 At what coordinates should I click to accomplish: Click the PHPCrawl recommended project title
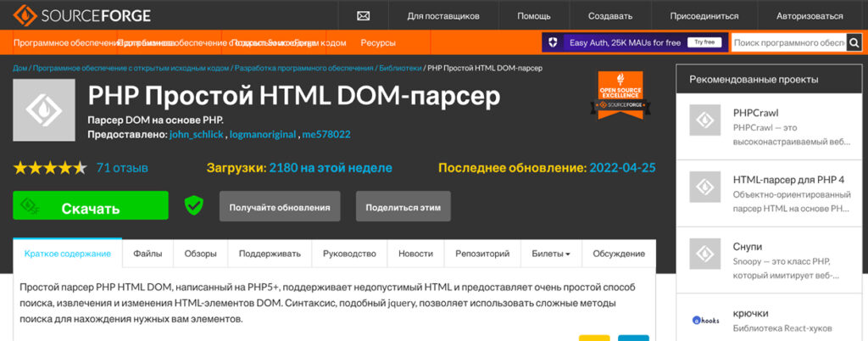pos(755,113)
